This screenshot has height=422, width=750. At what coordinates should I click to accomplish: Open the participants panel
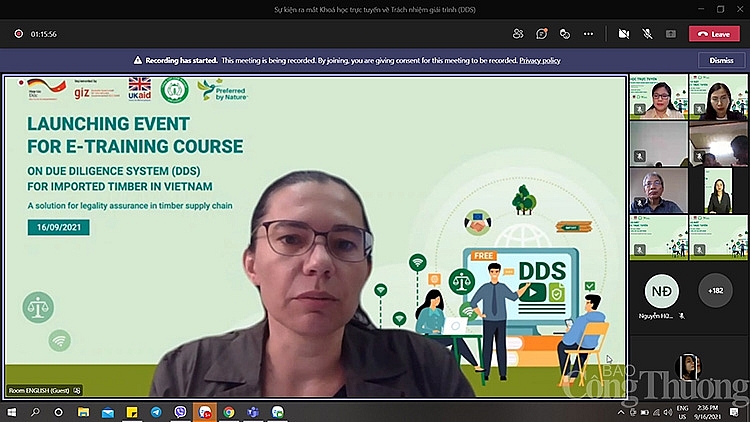point(518,33)
